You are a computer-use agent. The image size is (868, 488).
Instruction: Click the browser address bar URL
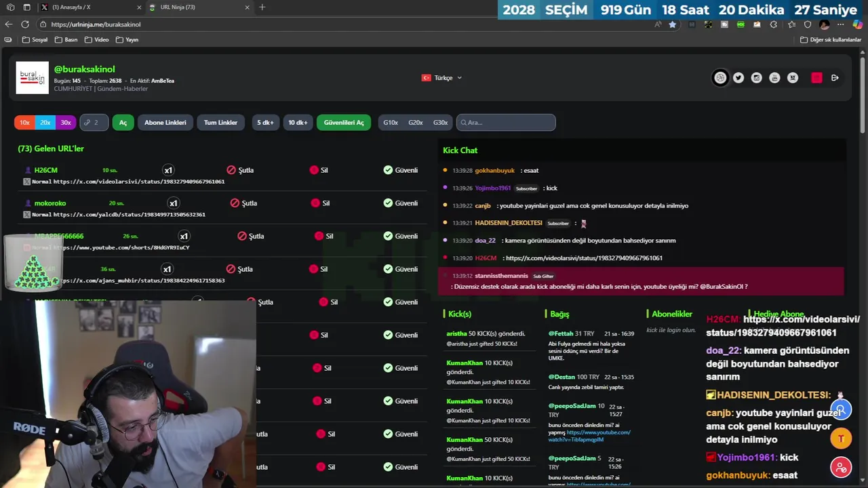point(96,24)
